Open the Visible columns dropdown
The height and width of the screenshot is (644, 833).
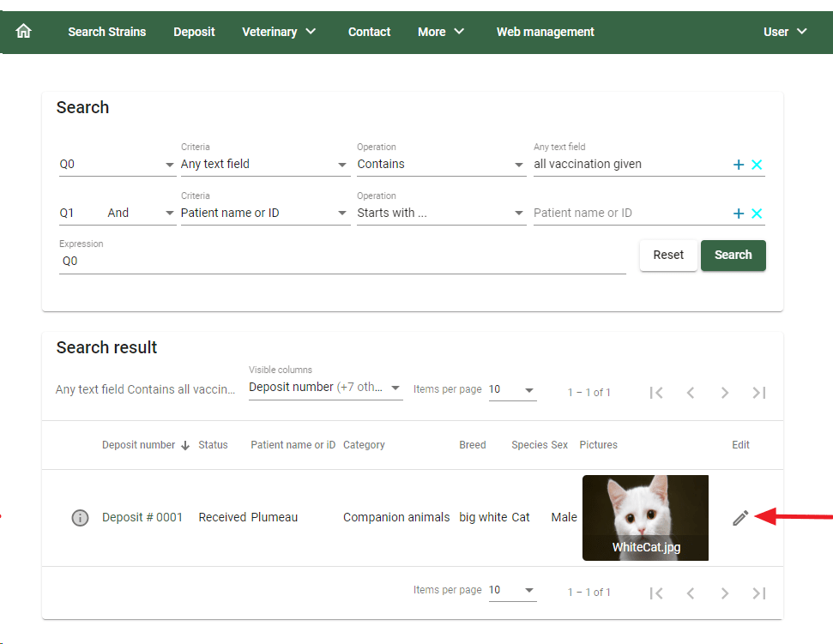coord(325,388)
